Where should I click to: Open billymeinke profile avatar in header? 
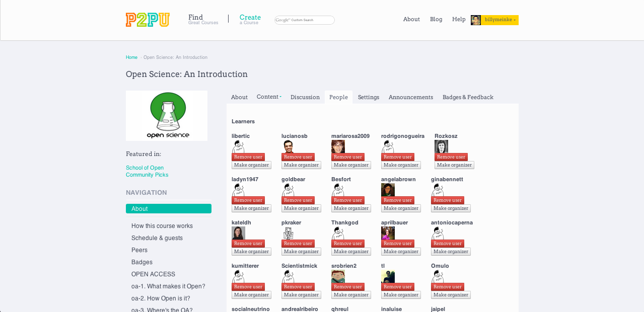(476, 20)
